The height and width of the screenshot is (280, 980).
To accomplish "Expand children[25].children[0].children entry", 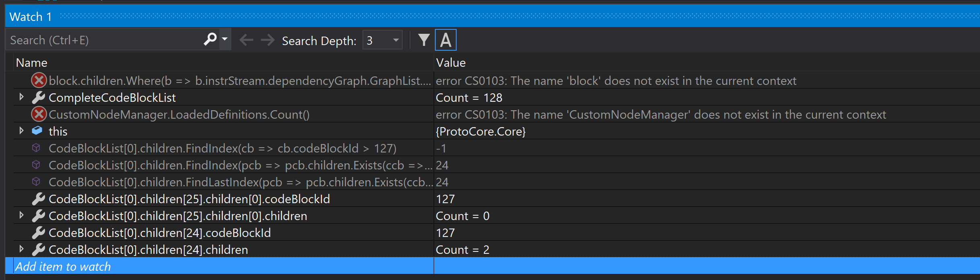I will [22, 215].
